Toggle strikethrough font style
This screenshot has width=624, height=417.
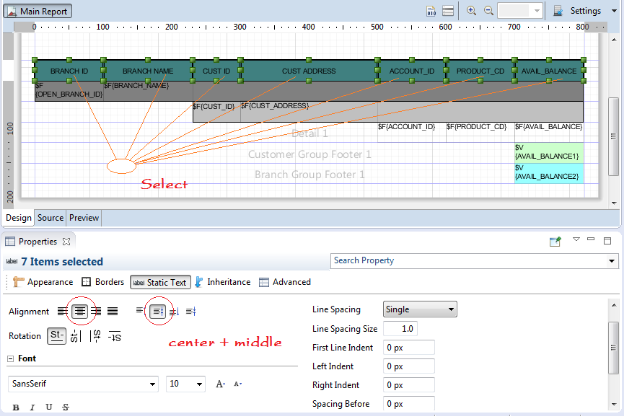pyautogui.click(x=65, y=407)
